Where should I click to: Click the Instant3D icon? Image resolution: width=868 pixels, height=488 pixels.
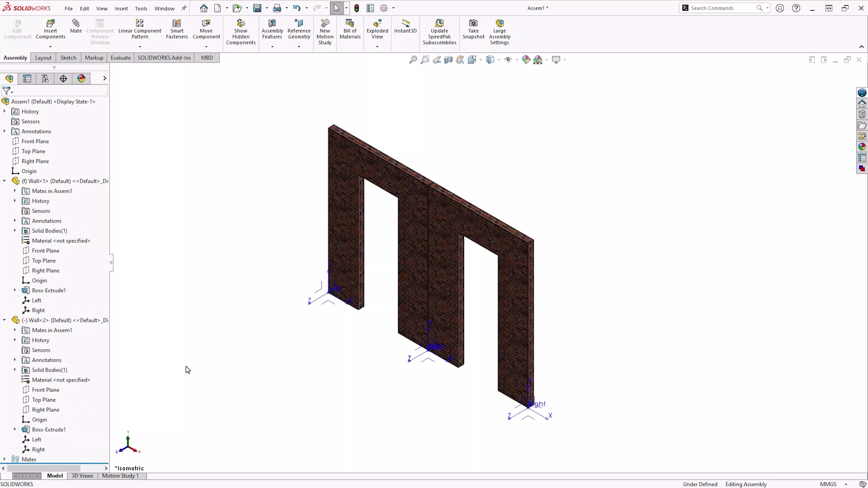pyautogui.click(x=405, y=23)
